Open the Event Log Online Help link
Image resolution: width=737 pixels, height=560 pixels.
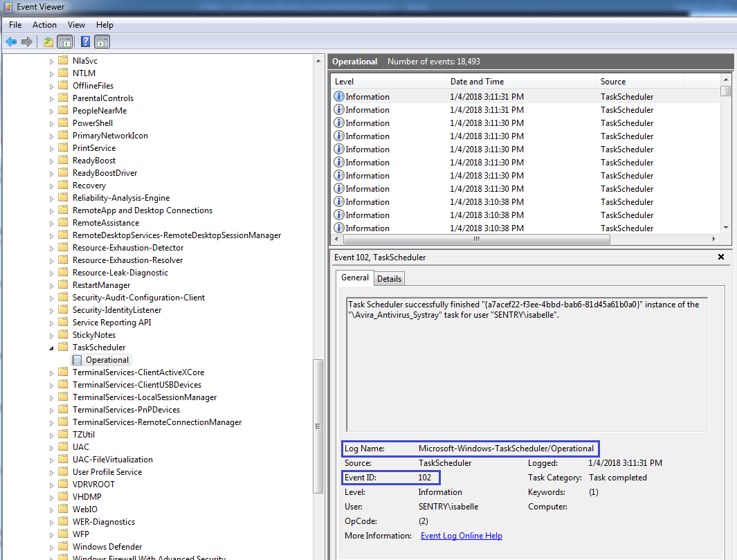[x=461, y=536]
